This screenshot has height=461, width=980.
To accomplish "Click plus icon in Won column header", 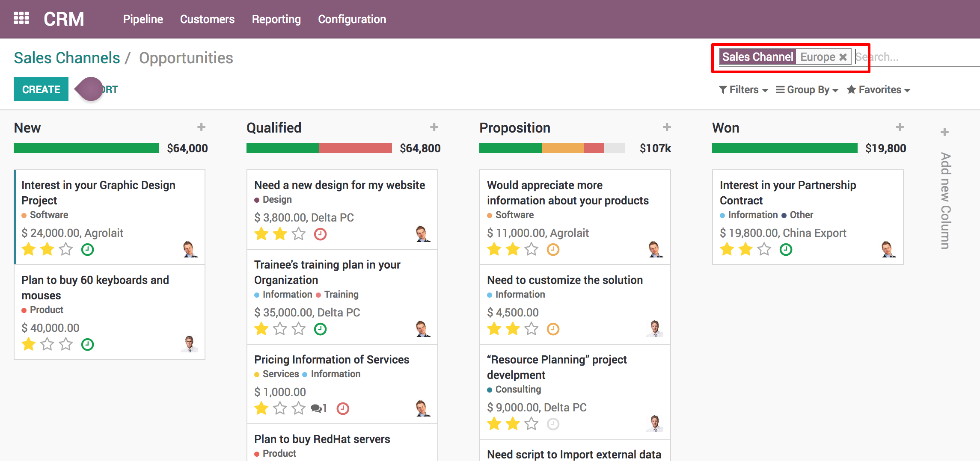I will coord(900,127).
